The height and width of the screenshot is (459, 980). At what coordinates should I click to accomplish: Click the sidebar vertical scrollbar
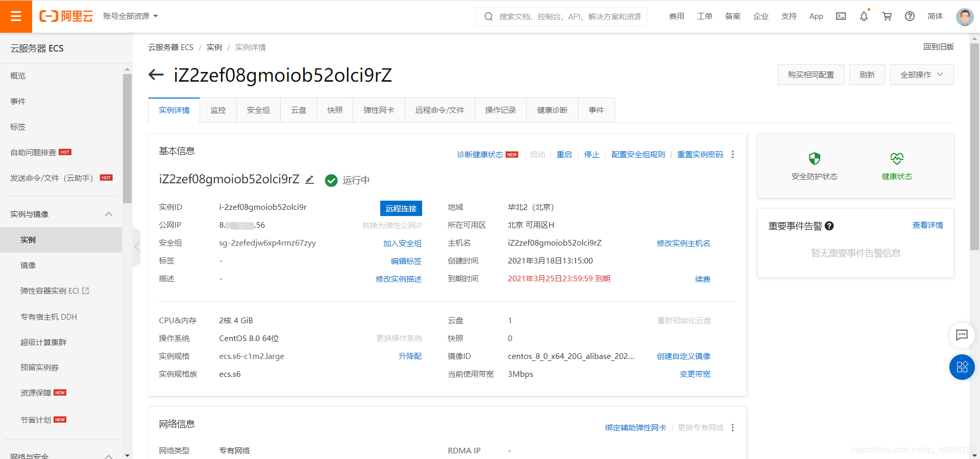tap(127, 139)
